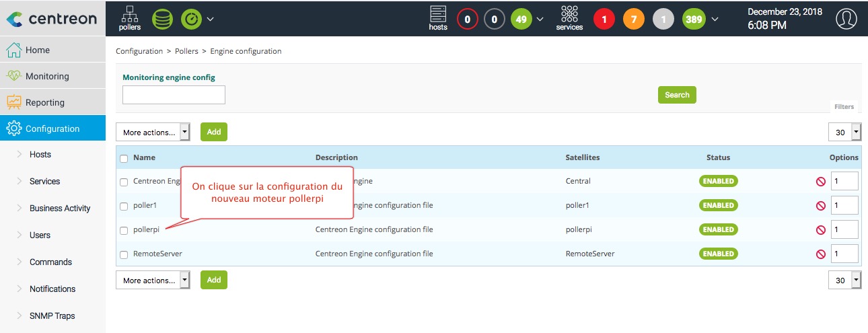The height and width of the screenshot is (333, 868).
Task: Click the services icon in header
Action: (x=569, y=18)
